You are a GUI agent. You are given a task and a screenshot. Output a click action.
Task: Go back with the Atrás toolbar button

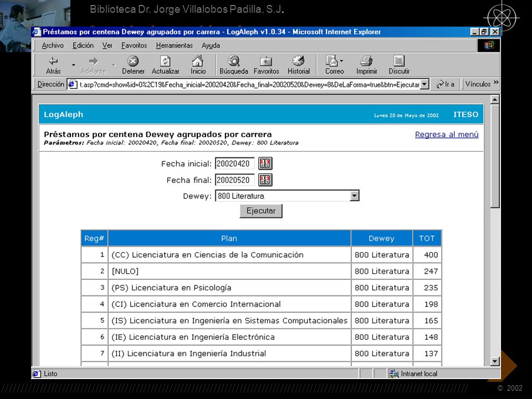[x=53, y=65]
